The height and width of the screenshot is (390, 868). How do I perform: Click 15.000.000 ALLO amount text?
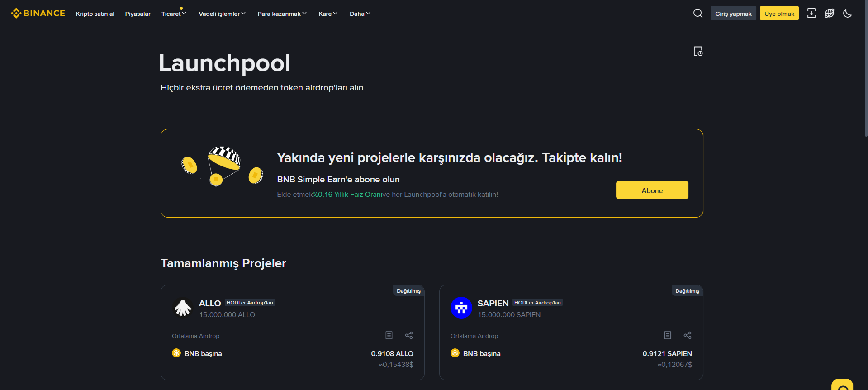click(227, 314)
